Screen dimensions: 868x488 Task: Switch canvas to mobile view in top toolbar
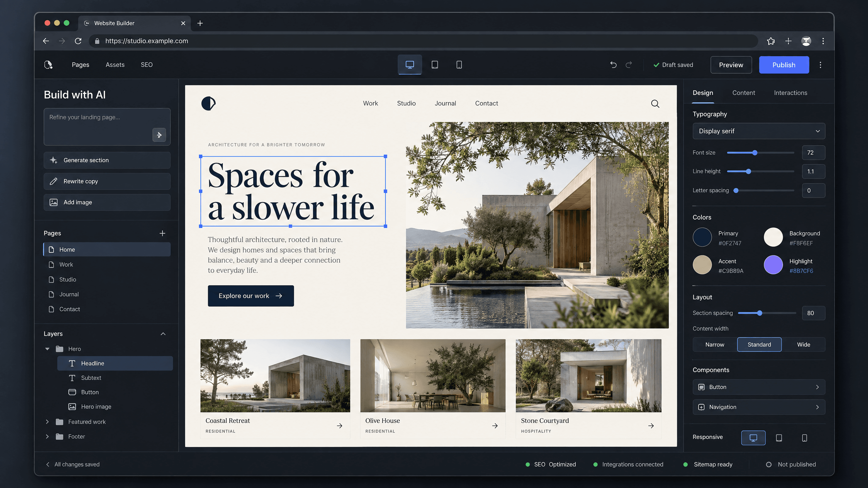[459, 64]
